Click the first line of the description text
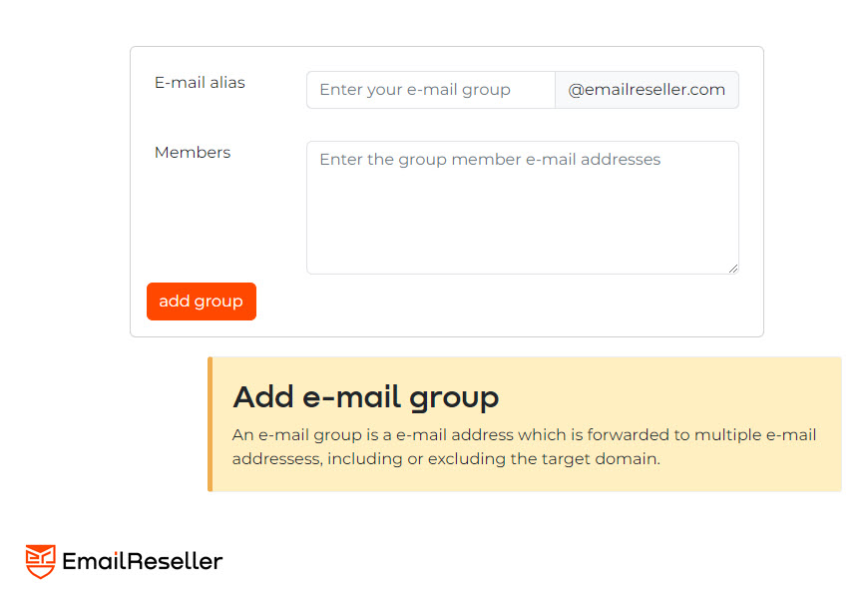This screenshot has width=868, height=599. [x=524, y=435]
